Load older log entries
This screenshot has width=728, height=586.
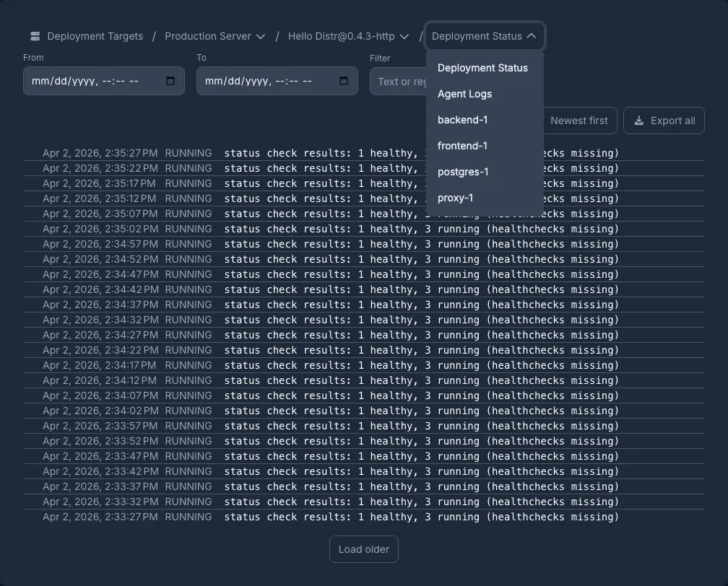tap(363, 549)
